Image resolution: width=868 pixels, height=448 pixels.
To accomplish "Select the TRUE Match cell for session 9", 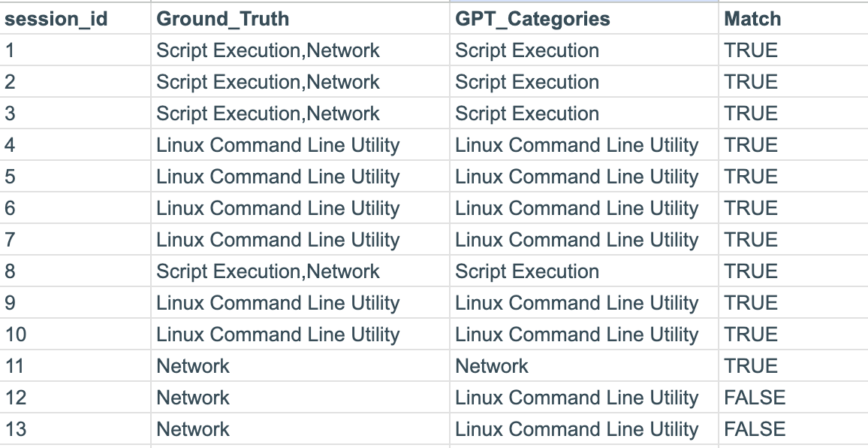I will (x=750, y=303).
